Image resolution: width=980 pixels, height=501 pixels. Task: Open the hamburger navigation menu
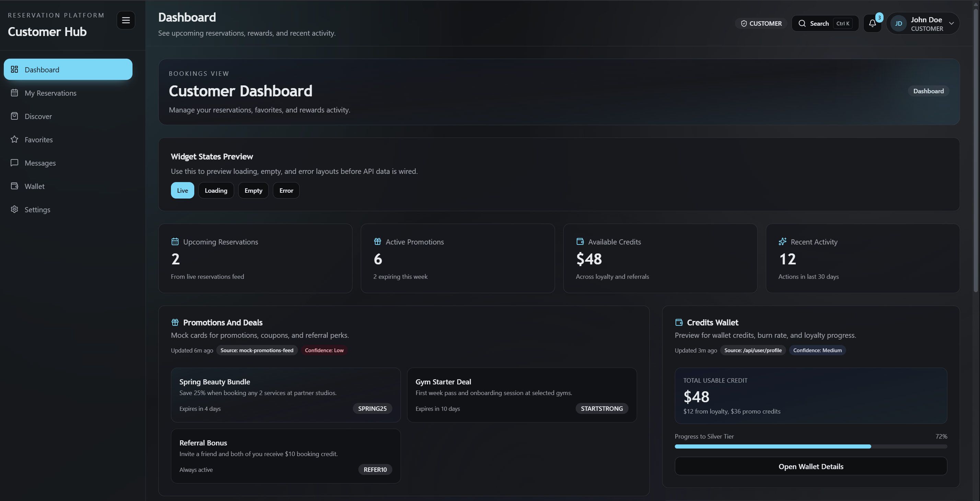(x=126, y=20)
